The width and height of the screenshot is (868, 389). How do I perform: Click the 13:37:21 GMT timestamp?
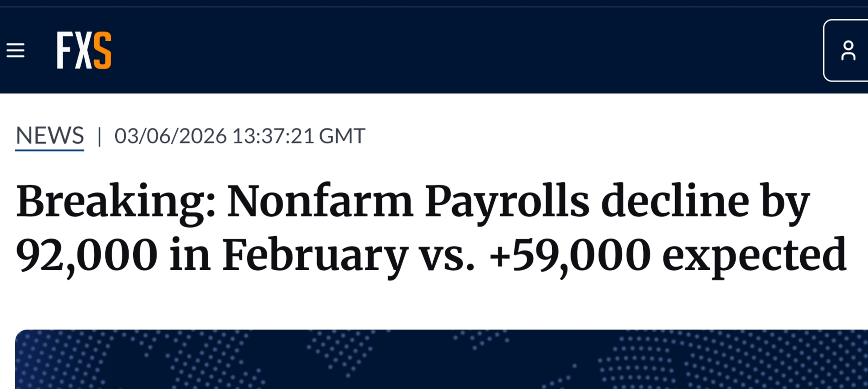(x=299, y=136)
